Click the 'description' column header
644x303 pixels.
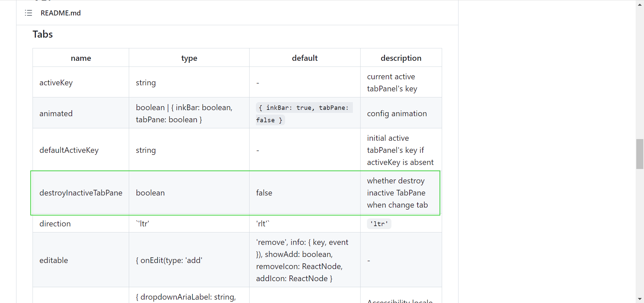coord(401,58)
